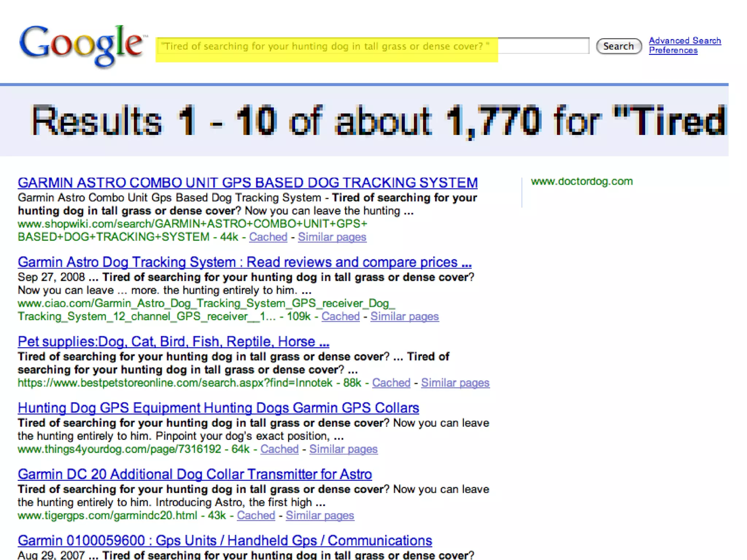Viewport: 747px width, 560px height.
Task: Open the Preferences link
Action: click(x=673, y=50)
